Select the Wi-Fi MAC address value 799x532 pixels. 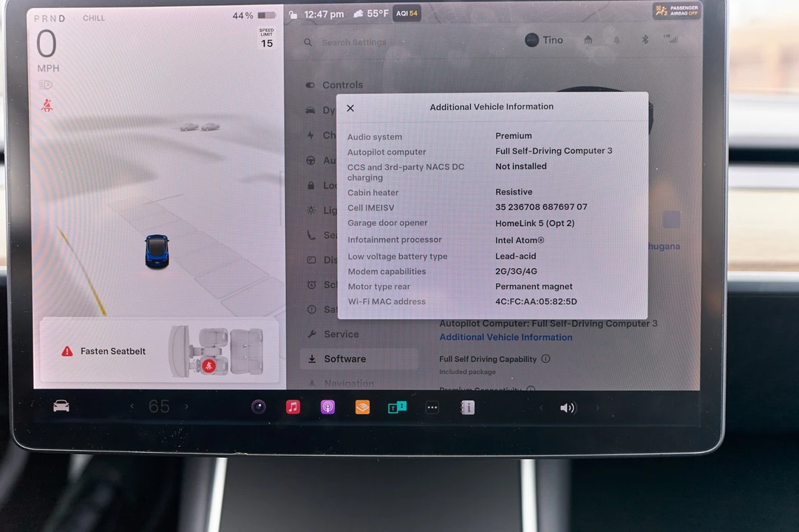pyautogui.click(x=536, y=301)
